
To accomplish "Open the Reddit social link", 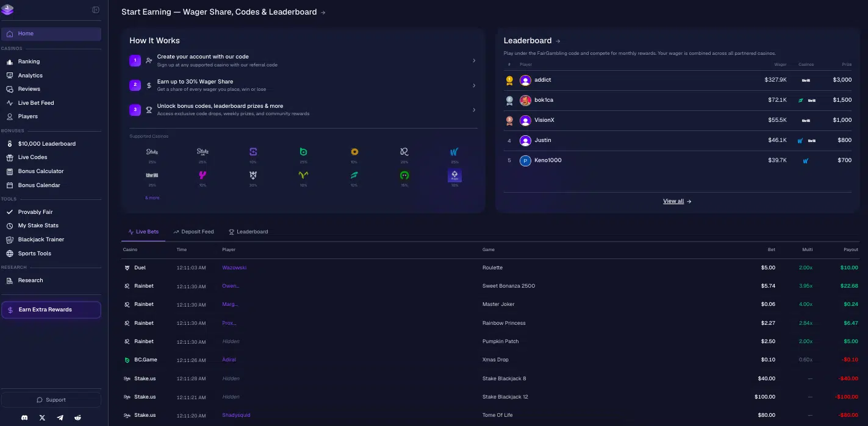I will click(77, 417).
